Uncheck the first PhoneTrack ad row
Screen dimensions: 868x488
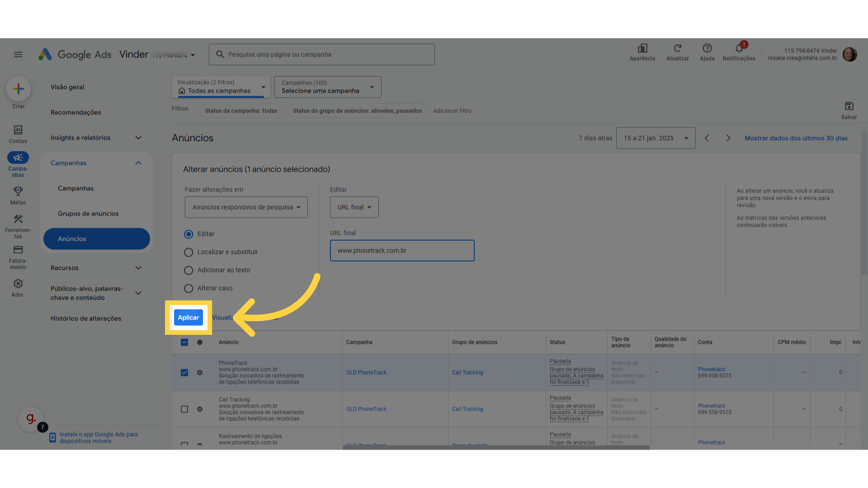(184, 373)
